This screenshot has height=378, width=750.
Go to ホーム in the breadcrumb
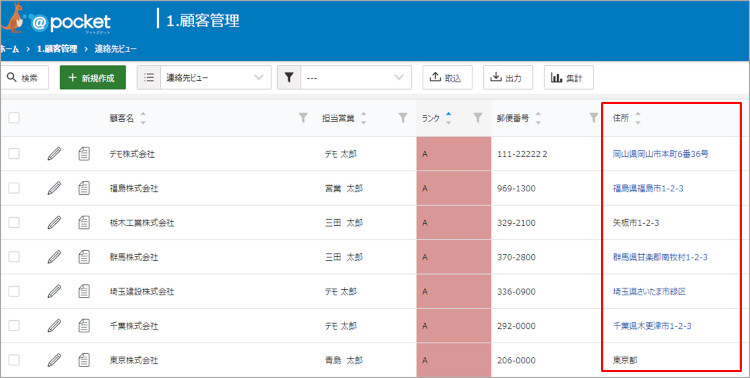10,49
